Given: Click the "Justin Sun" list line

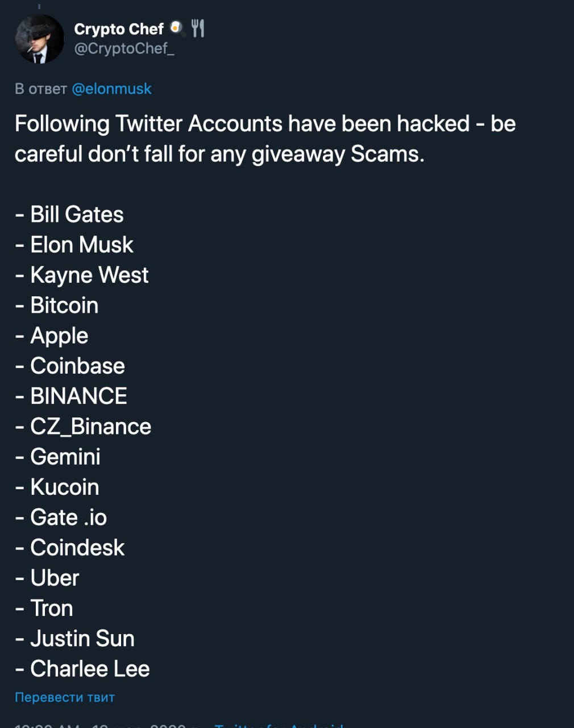Looking at the screenshot, I should (75, 638).
